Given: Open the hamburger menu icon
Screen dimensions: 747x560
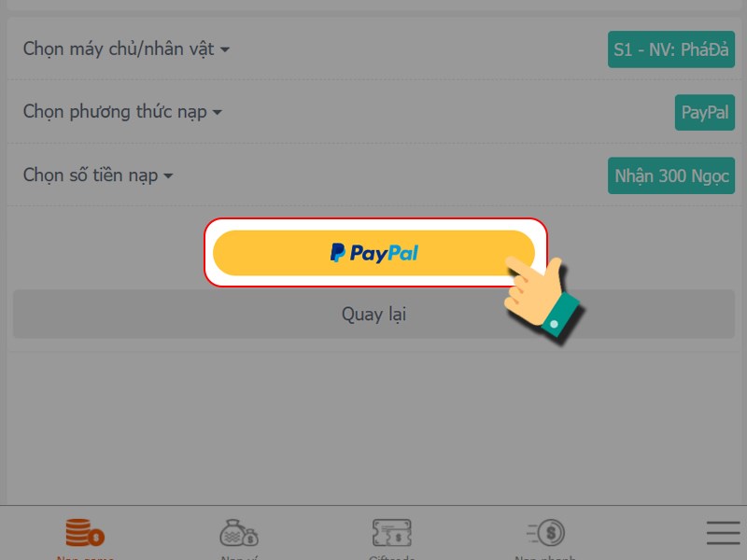Looking at the screenshot, I should 723,532.
